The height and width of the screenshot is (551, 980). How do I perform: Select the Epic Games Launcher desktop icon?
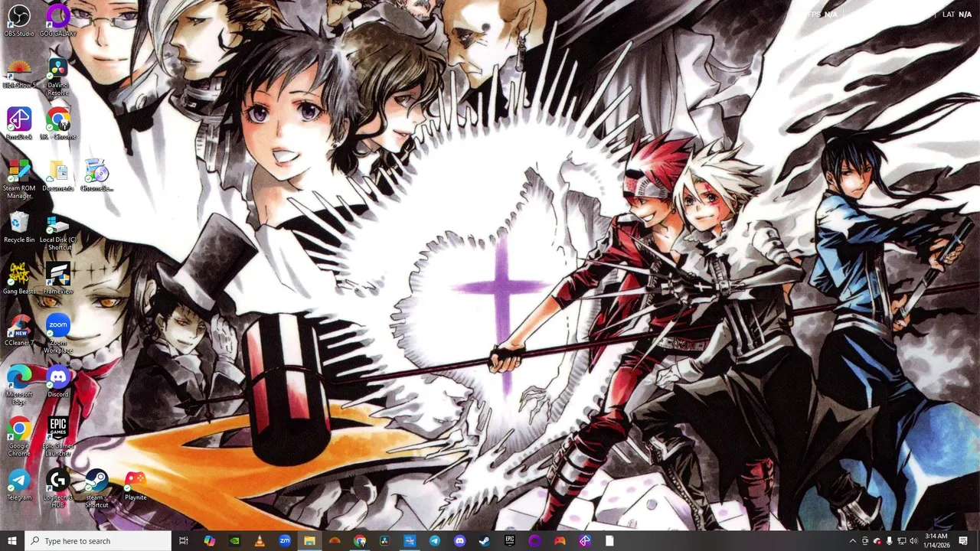[58, 437]
